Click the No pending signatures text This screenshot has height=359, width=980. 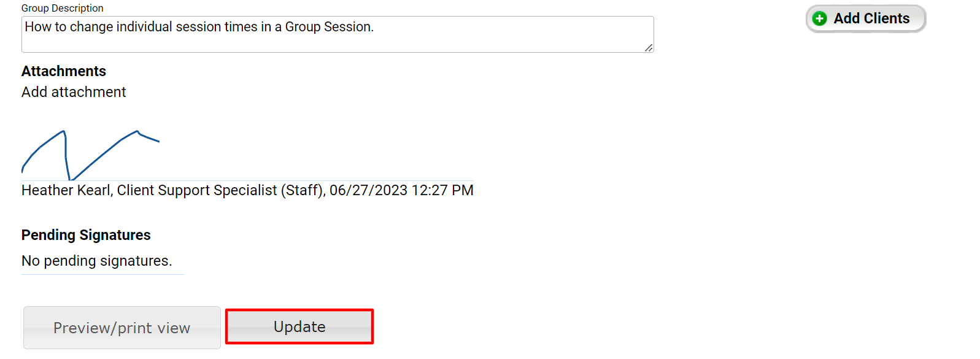pyautogui.click(x=96, y=261)
